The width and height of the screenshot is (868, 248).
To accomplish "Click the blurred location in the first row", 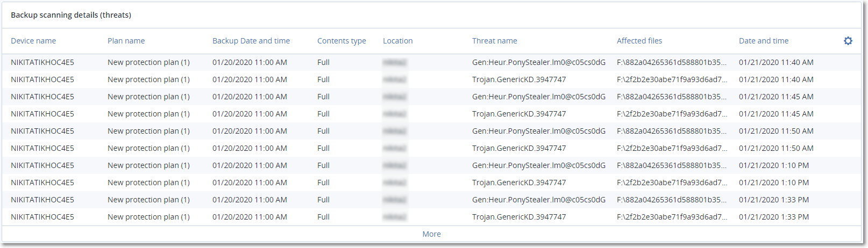I will [395, 62].
